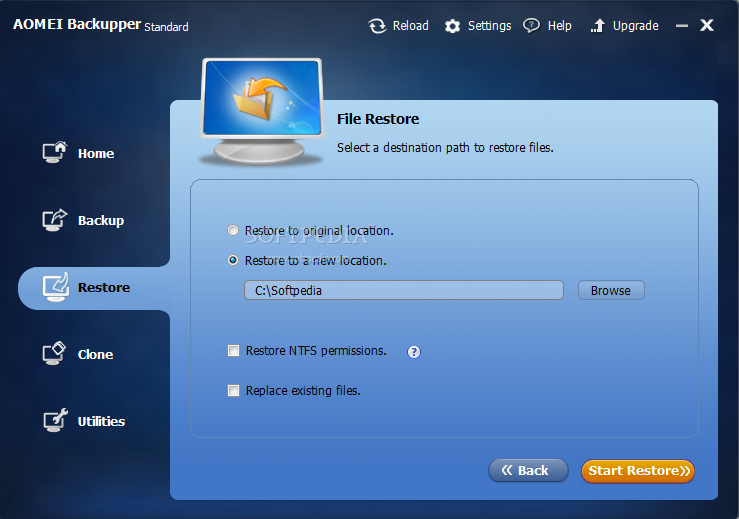Open the Home tab label

click(96, 154)
